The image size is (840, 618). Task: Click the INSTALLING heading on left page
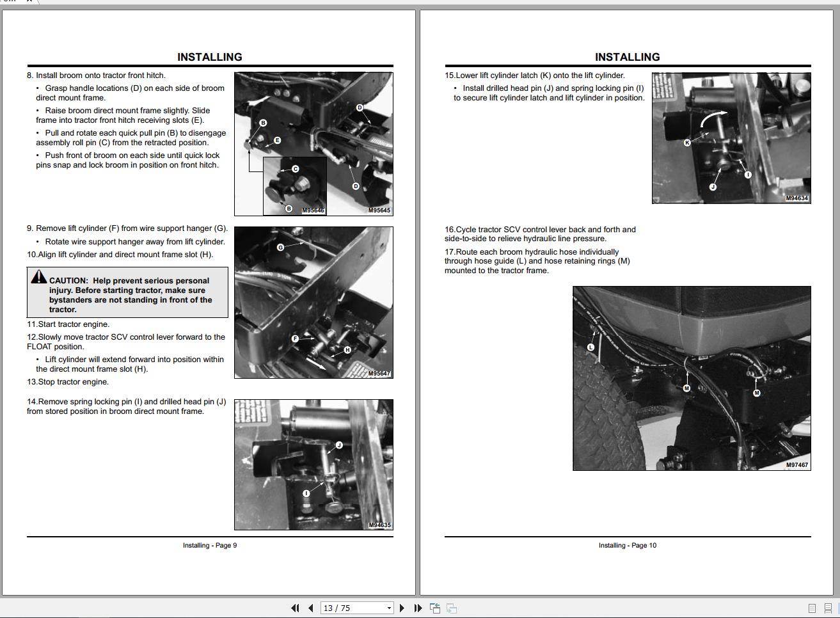[x=210, y=57]
